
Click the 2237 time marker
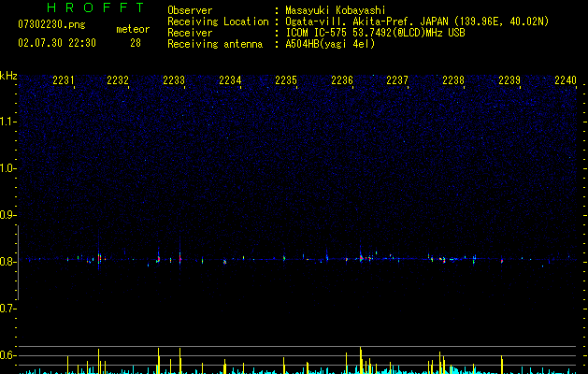397,79
